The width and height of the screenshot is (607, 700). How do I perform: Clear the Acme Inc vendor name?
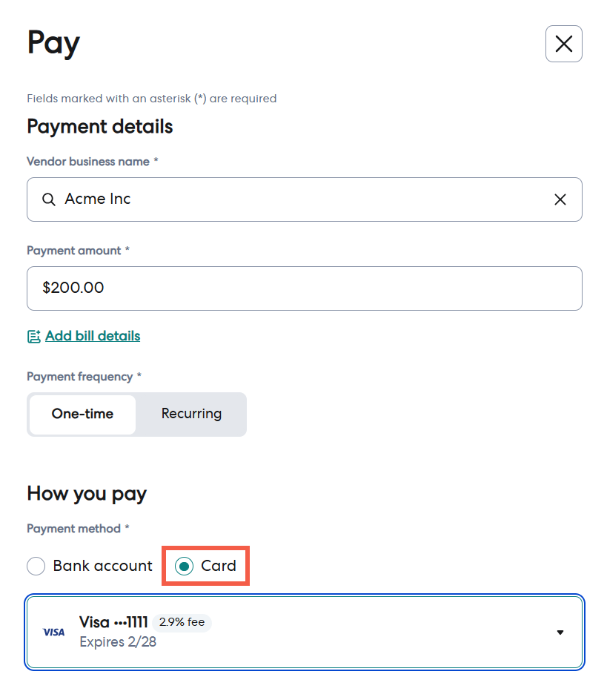[560, 199]
